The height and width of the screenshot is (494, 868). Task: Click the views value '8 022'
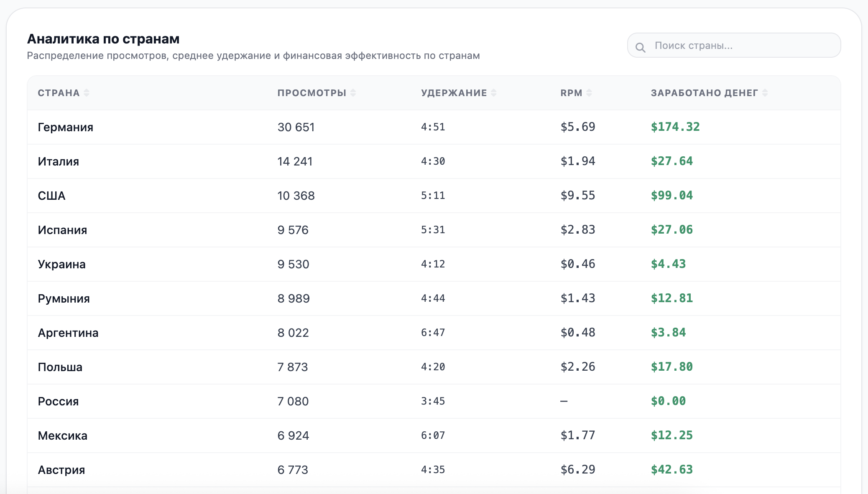[293, 333]
